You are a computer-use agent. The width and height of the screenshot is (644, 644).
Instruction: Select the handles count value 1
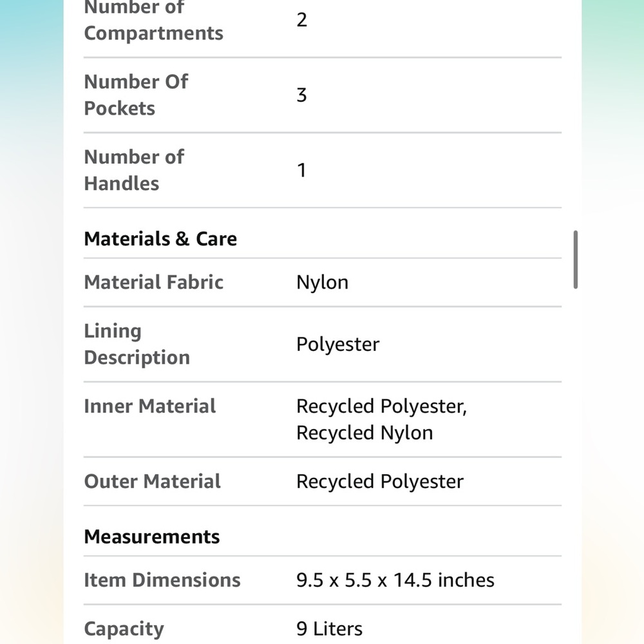click(301, 170)
